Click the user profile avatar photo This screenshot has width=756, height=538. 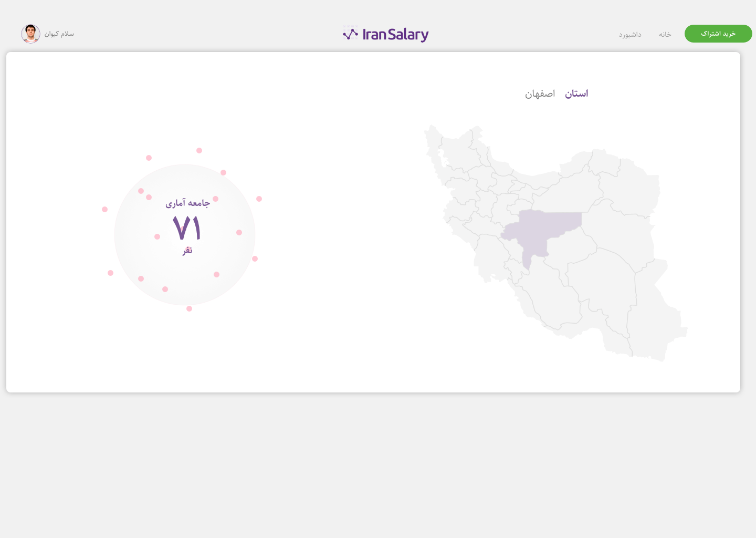pos(30,34)
